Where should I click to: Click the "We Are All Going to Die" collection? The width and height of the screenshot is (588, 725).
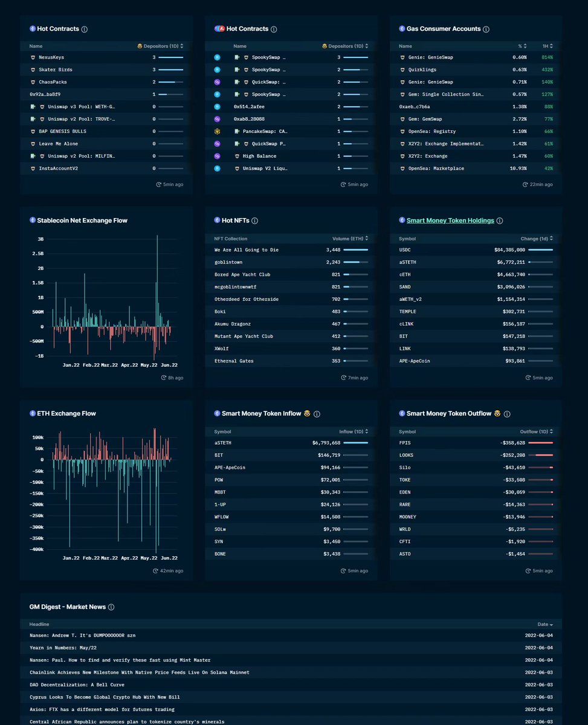click(291, 250)
